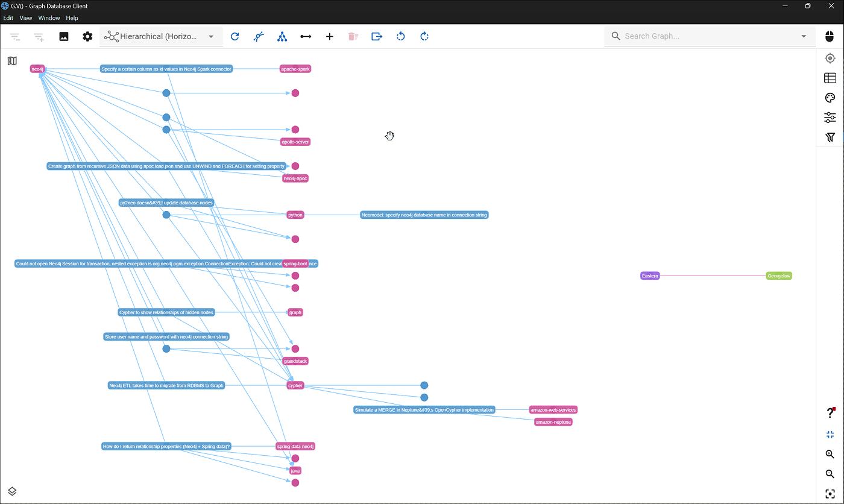The image size is (844, 504).
Task: Expand the Search Graph dropdown arrow
Action: click(x=804, y=37)
